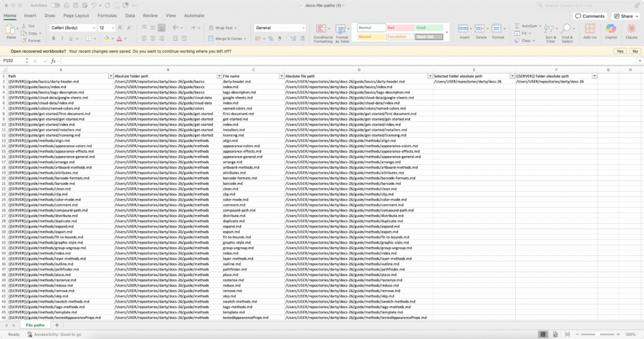Image resolution: width=644 pixels, height=339 pixels.
Task: Open the Data ribbon tab
Action: [x=130, y=16]
